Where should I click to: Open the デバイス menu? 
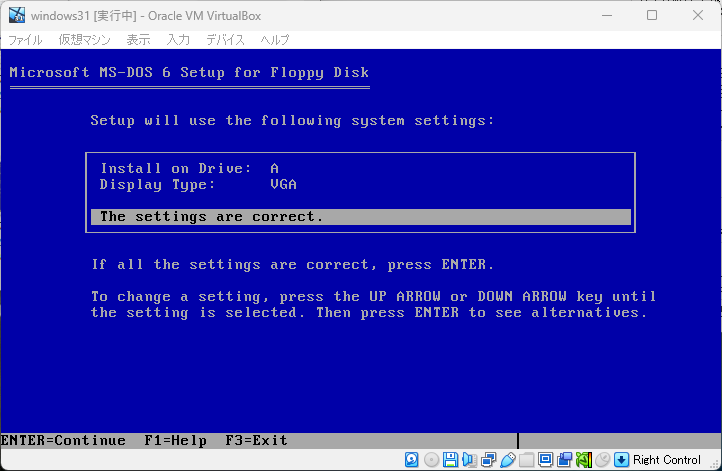[x=226, y=40]
